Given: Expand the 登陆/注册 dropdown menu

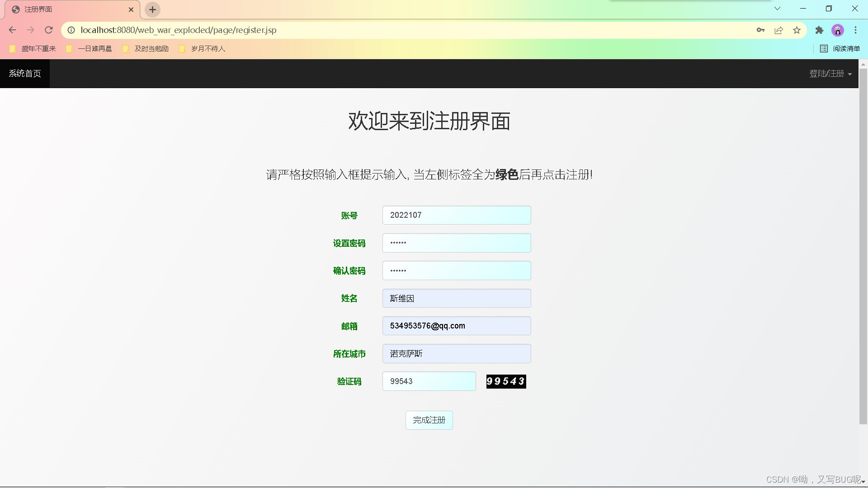Looking at the screenshot, I should click(830, 74).
